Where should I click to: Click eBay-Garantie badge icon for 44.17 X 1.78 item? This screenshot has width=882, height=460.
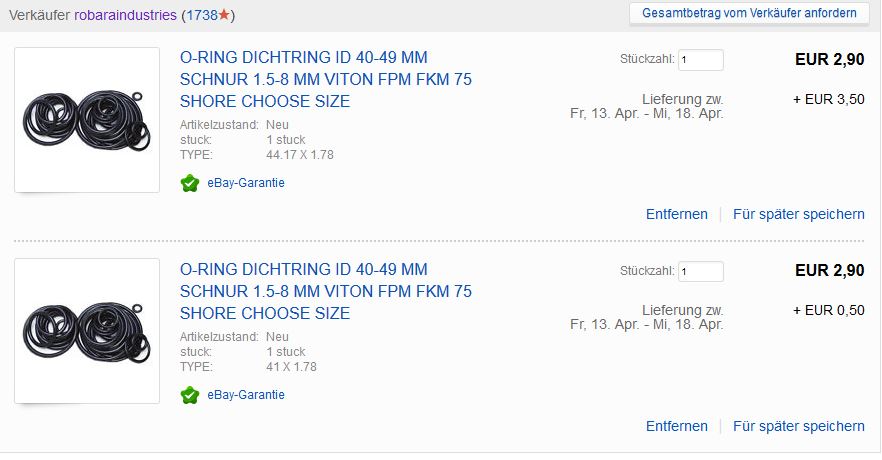[x=190, y=183]
